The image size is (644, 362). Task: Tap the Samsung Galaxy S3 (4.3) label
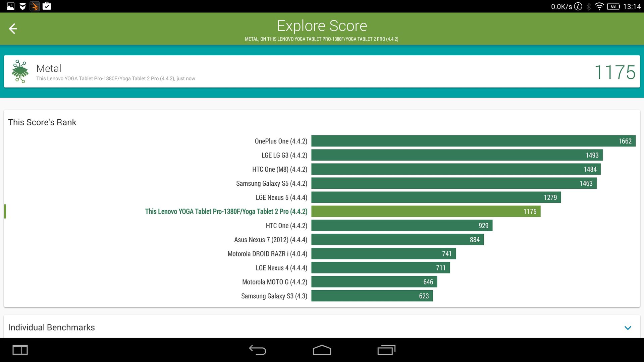274,296
